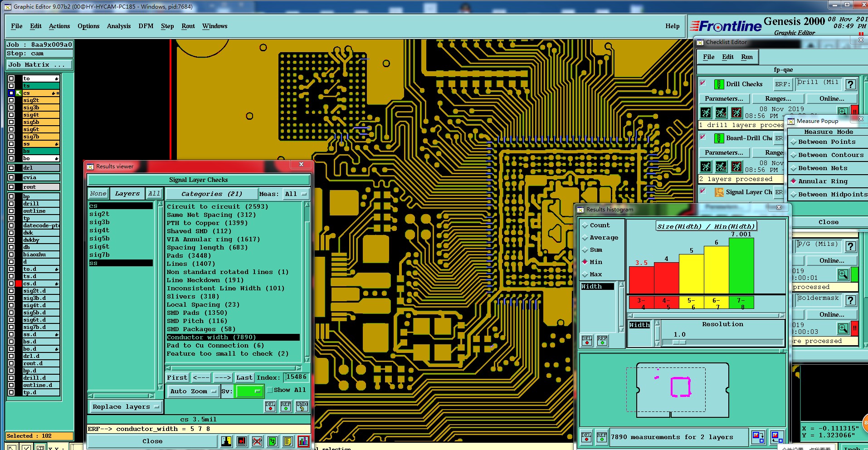This screenshot has width=868, height=450.
Task: Toggle the Show All checkbox
Action: (x=270, y=390)
